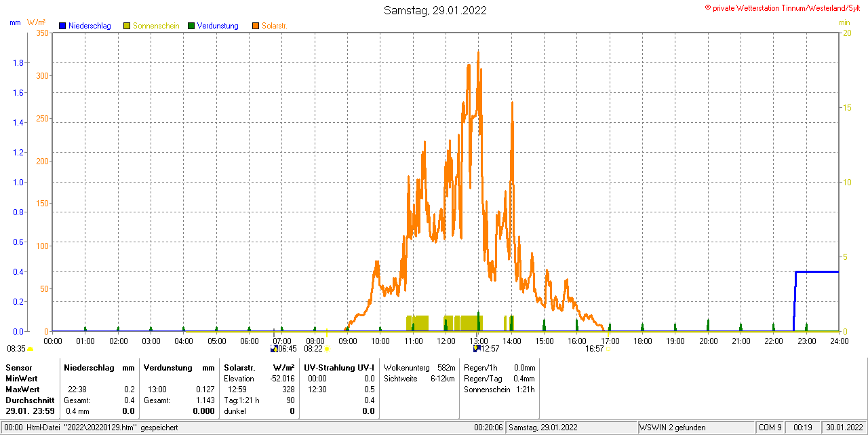This screenshot has width=868, height=435.
Task: Click the Elevation label
Action: [x=239, y=379]
